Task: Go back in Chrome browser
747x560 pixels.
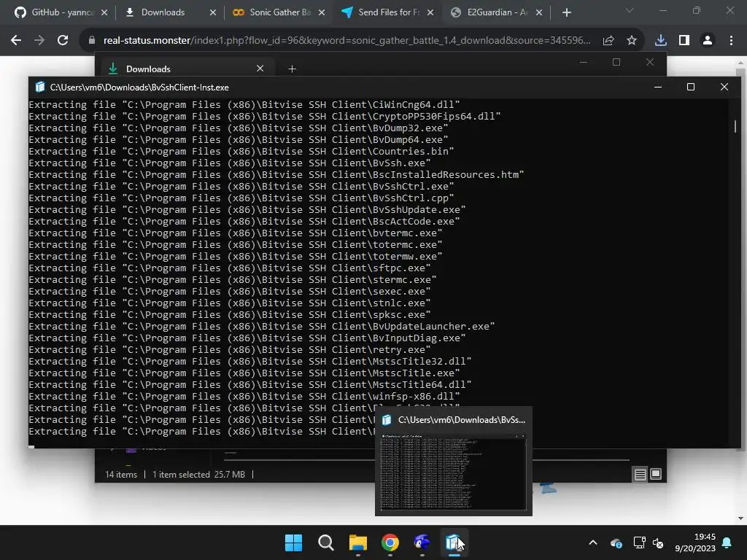Action: tap(16, 41)
